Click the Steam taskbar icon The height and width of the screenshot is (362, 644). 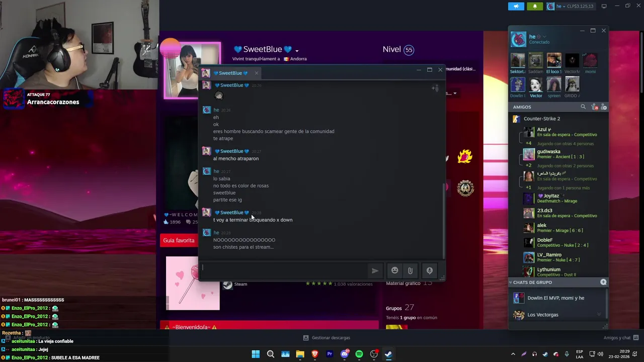(x=388, y=354)
